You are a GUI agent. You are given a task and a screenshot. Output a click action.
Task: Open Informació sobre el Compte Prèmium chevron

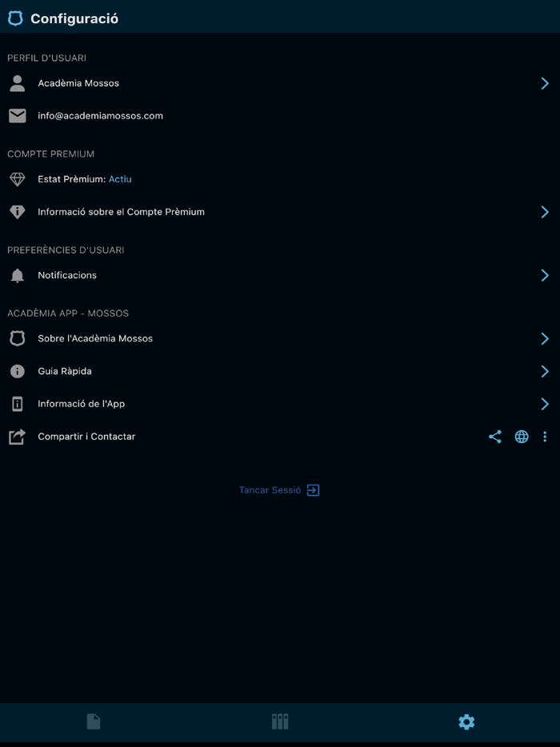pyautogui.click(x=545, y=212)
